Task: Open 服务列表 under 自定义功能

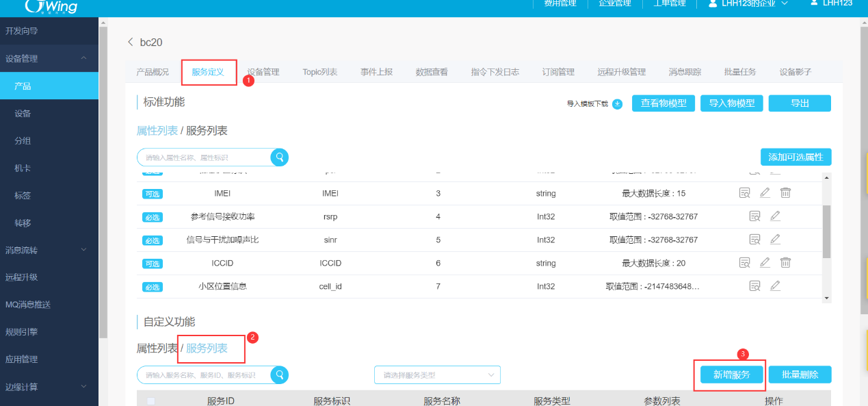Action: (x=207, y=348)
